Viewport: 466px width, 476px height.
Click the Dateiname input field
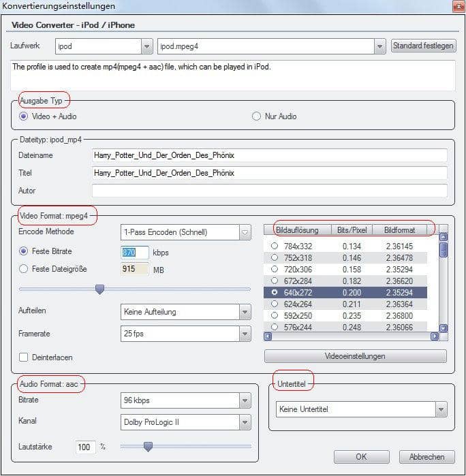click(x=270, y=155)
